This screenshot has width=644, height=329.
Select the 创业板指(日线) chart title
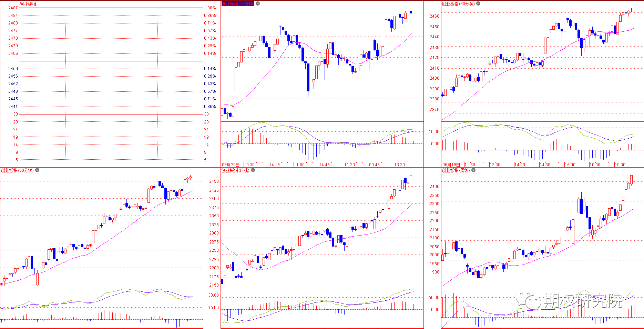[235, 170]
